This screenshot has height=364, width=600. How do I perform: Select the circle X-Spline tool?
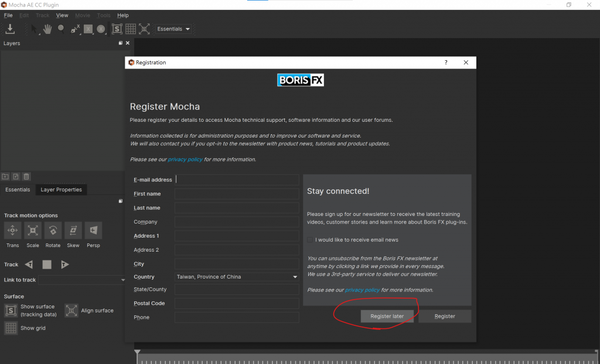pos(101,29)
